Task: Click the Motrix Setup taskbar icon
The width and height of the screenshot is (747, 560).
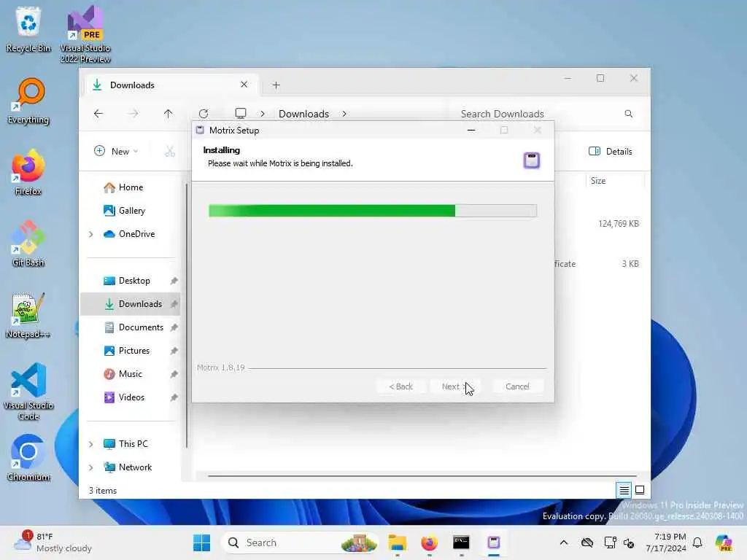Action: pos(494,542)
